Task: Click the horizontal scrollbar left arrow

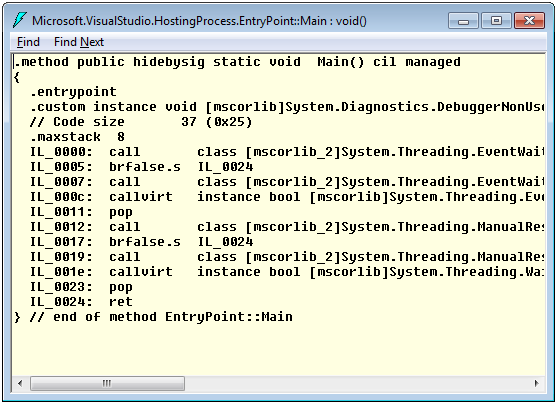Action: tap(20, 384)
